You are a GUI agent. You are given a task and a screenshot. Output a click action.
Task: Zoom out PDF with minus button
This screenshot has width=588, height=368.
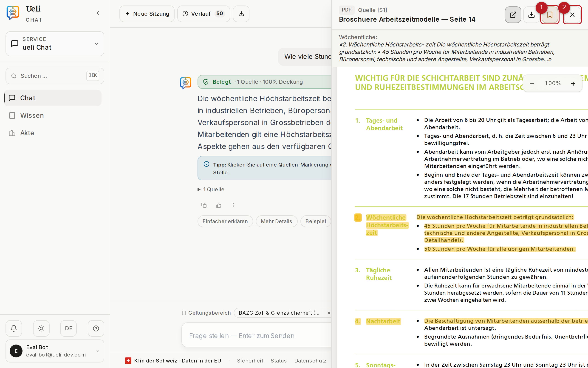[532, 83]
